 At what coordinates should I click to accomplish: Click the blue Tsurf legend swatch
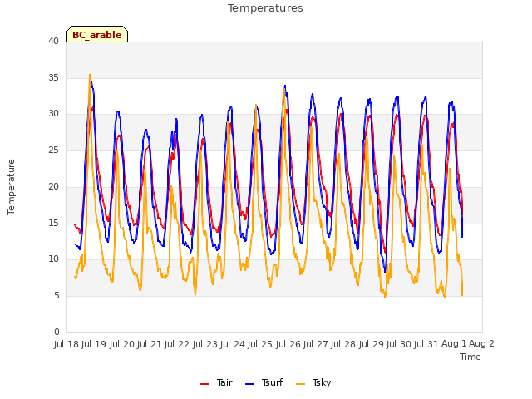click(249, 384)
